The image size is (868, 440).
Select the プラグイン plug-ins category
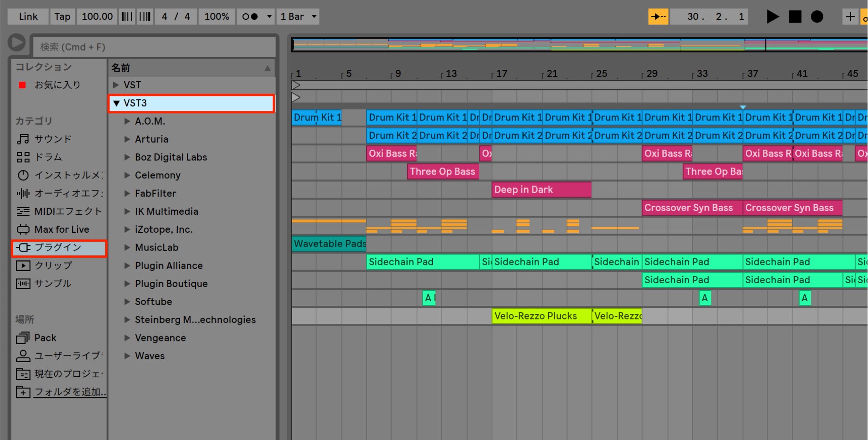coord(59,247)
